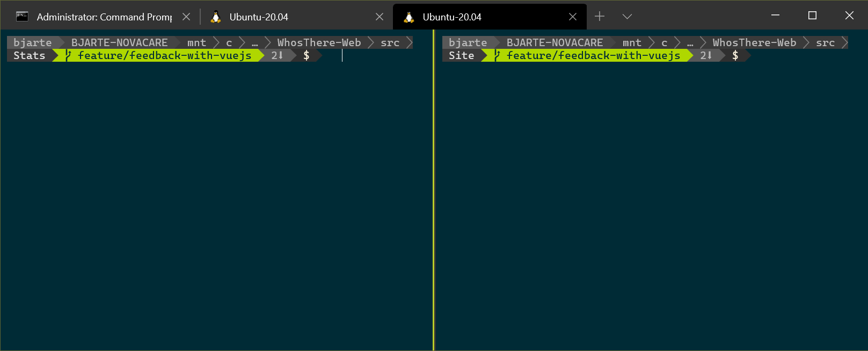Click WhosThere-Web path segment in right pane
This screenshot has width=868, height=351.
[x=755, y=42]
